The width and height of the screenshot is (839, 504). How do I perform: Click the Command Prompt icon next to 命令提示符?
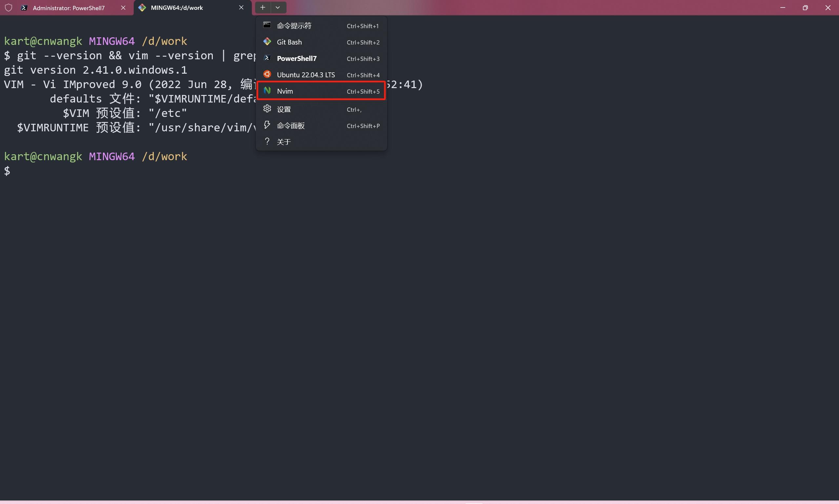pyautogui.click(x=267, y=25)
